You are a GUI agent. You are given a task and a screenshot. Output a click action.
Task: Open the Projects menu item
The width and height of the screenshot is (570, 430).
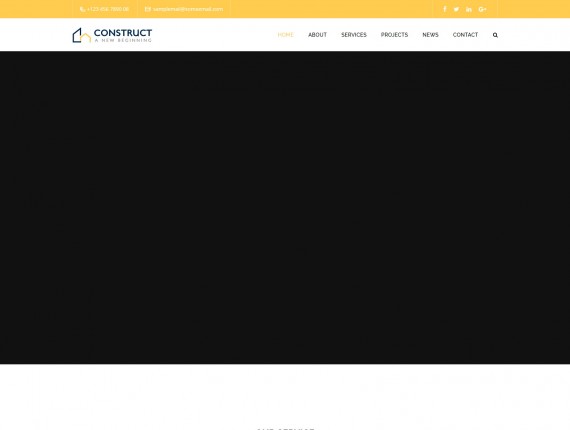pyautogui.click(x=394, y=35)
